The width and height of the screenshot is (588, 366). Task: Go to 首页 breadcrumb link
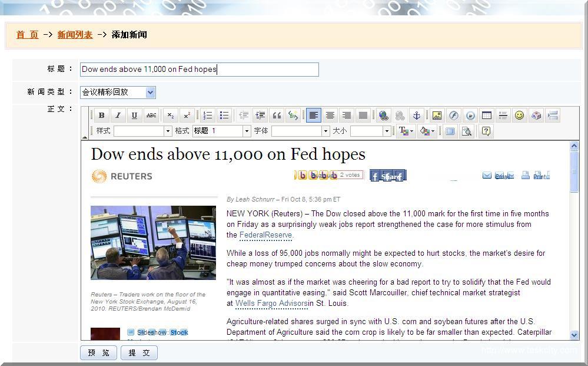coord(27,35)
